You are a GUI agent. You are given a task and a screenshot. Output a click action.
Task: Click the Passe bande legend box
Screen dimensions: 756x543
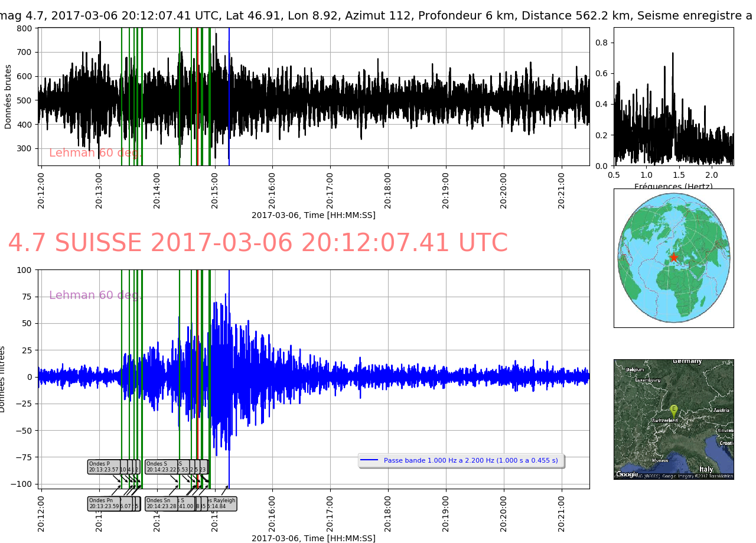[x=461, y=460]
